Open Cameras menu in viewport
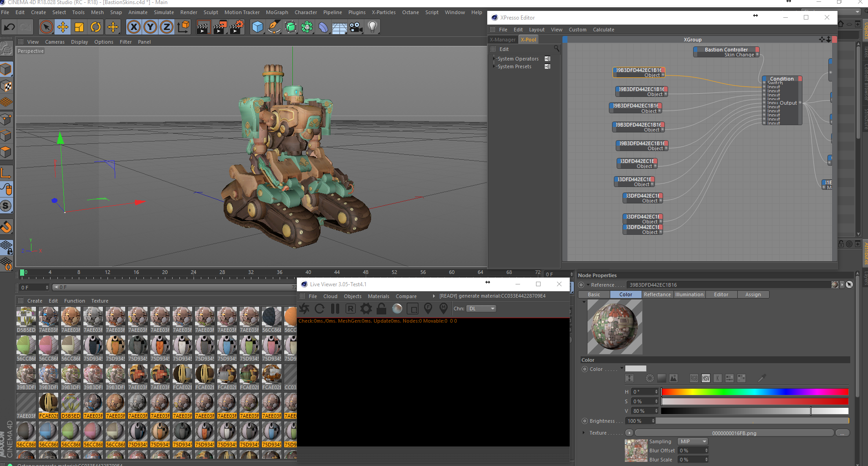Viewport: 868px width, 466px height. [x=55, y=42]
